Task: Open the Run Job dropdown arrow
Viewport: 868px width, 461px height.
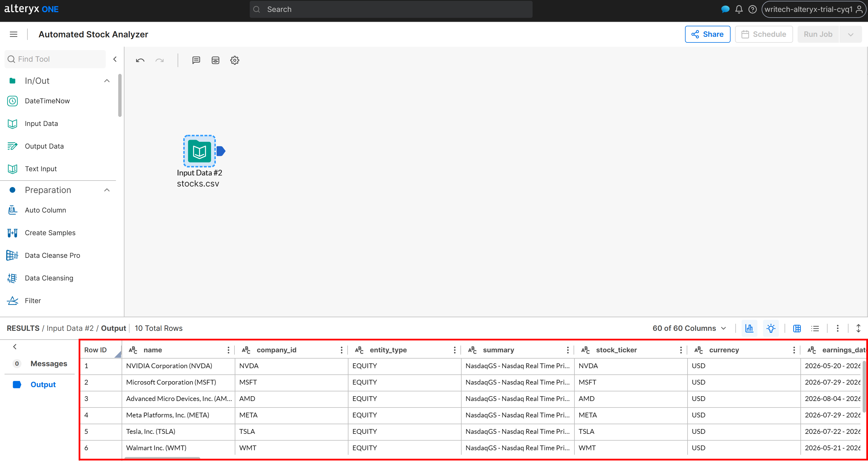Action: point(850,35)
